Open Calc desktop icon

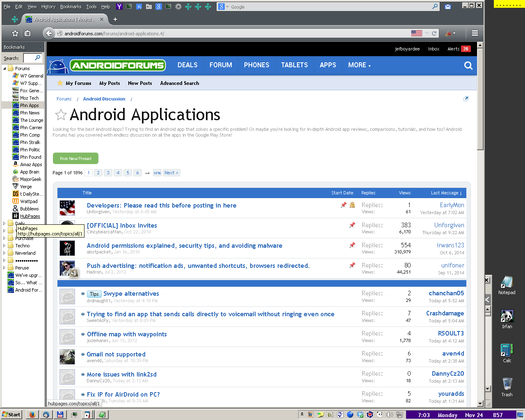507,353
